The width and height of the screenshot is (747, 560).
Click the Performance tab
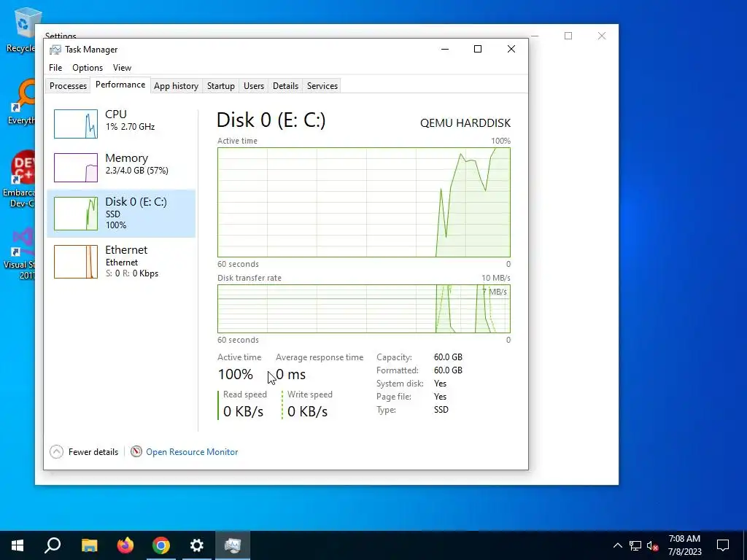[x=120, y=85]
